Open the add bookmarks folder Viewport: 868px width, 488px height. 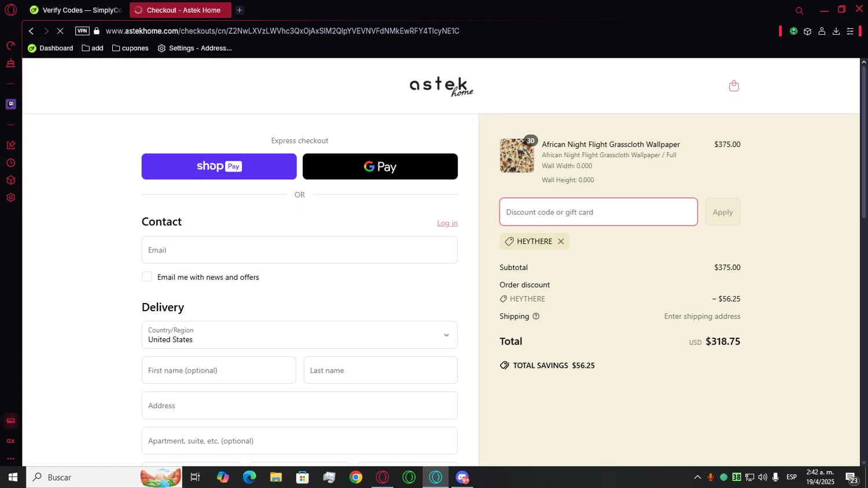pyautogui.click(x=93, y=48)
